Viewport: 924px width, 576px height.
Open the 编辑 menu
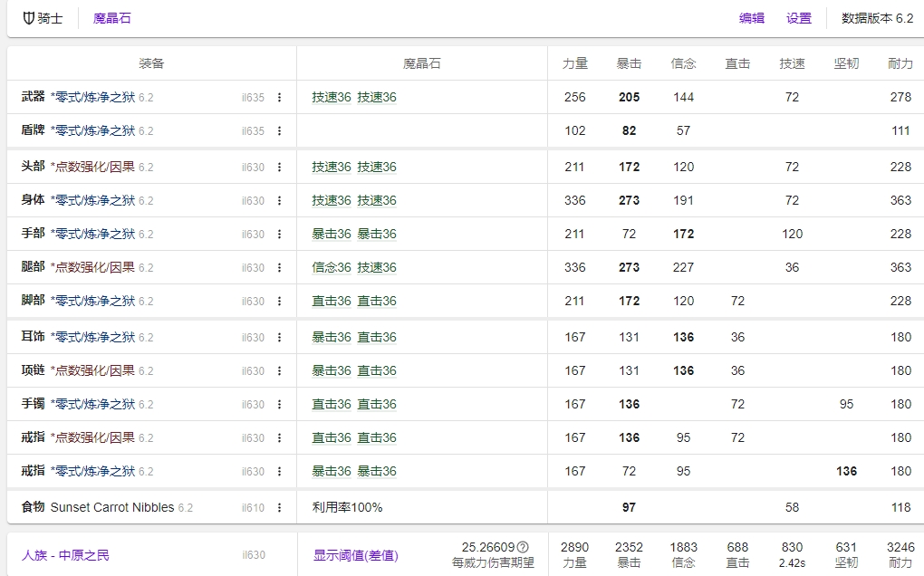coord(752,18)
